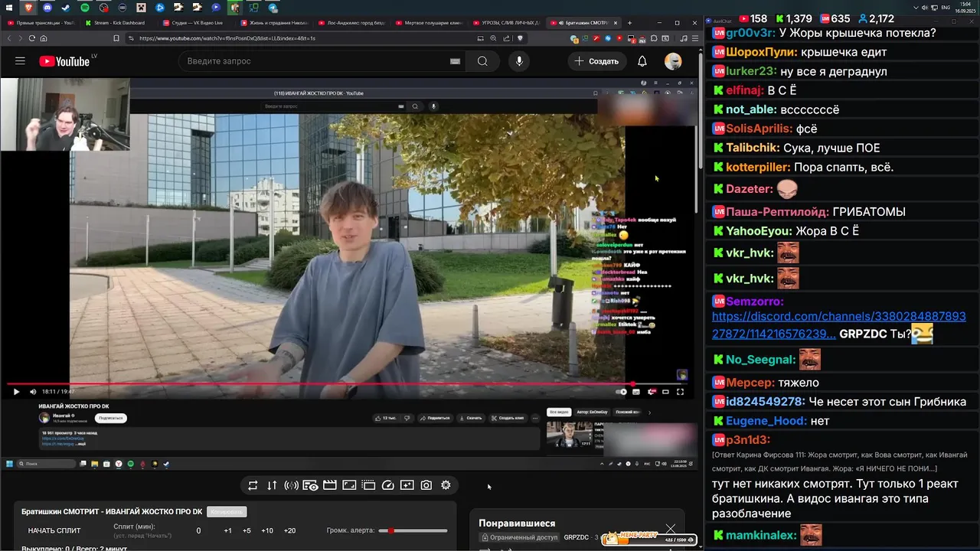The width and height of the screenshot is (980, 551).
Task: Click the YouTube logo
Action: (x=64, y=61)
